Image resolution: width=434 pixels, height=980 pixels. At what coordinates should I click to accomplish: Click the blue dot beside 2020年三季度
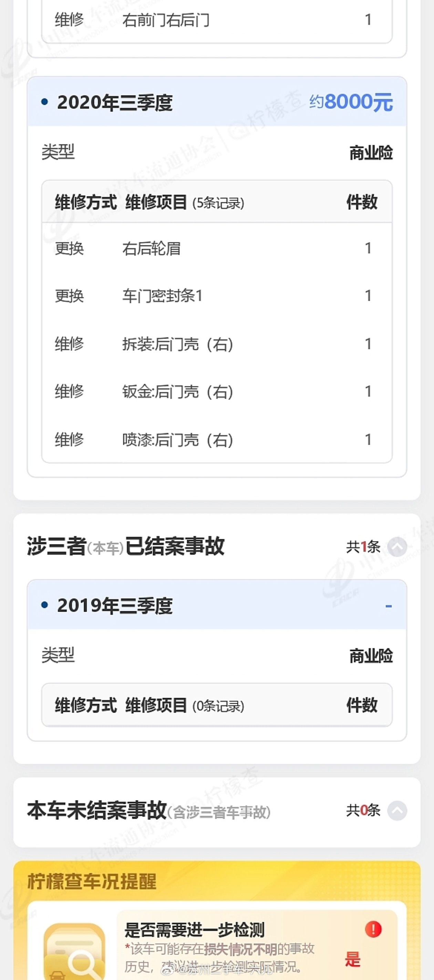click(44, 102)
